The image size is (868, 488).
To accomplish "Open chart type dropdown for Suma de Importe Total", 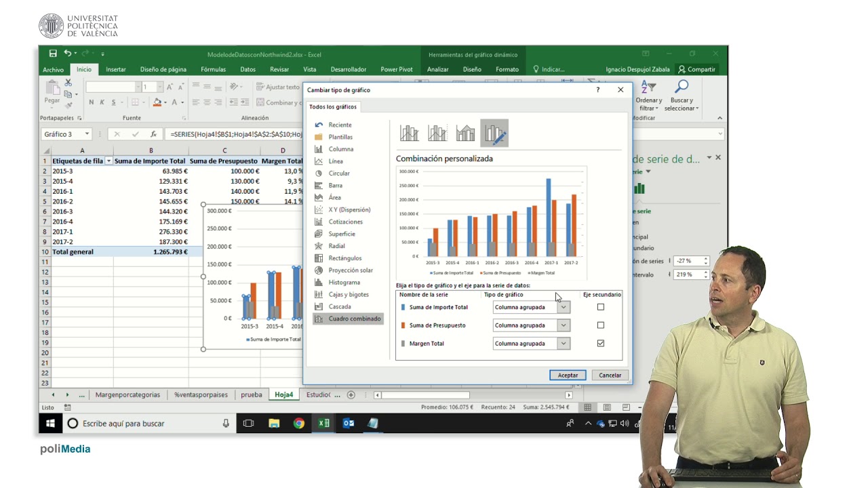I will coord(563,307).
